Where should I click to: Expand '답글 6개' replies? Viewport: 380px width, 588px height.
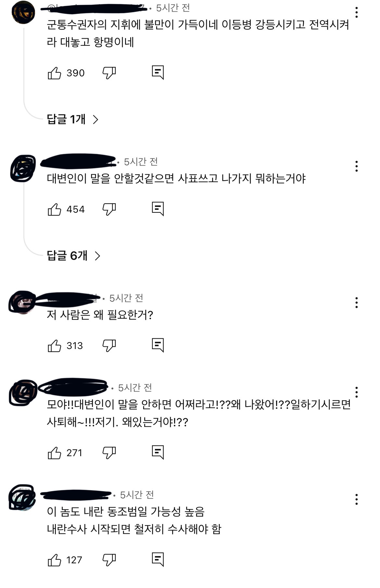[74, 256]
